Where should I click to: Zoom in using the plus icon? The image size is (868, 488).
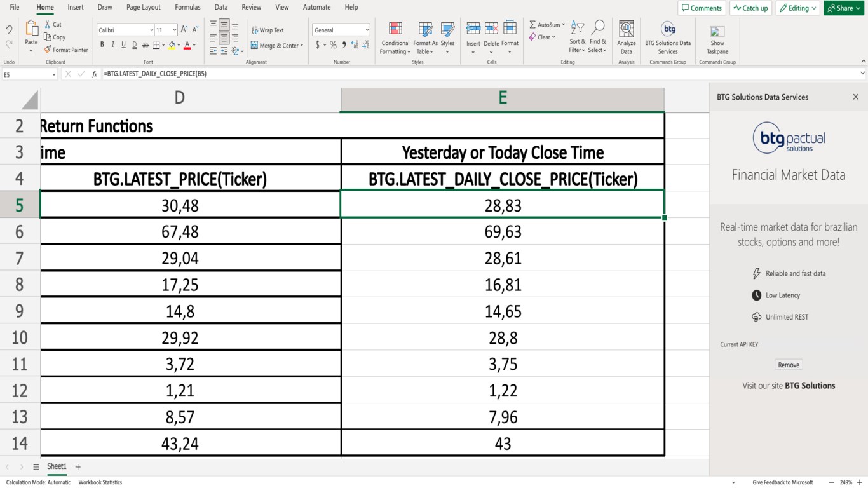tap(859, 482)
